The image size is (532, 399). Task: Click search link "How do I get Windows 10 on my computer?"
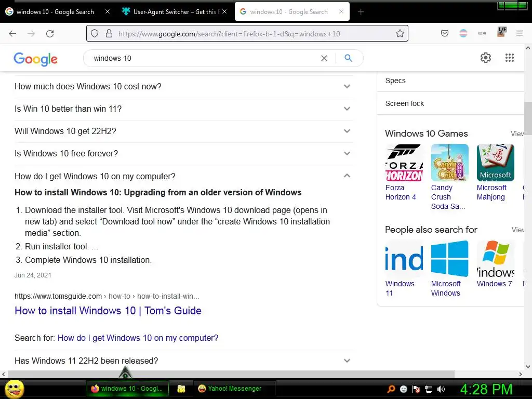[x=138, y=338]
